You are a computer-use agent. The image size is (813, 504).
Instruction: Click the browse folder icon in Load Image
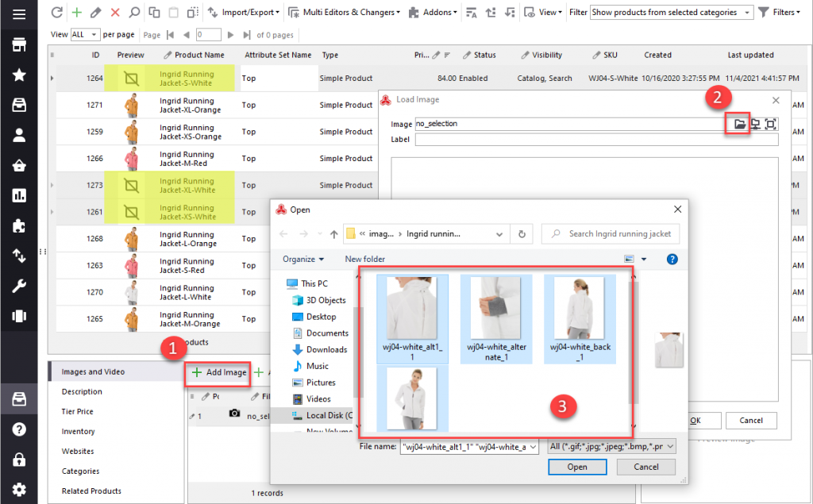coord(739,124)
